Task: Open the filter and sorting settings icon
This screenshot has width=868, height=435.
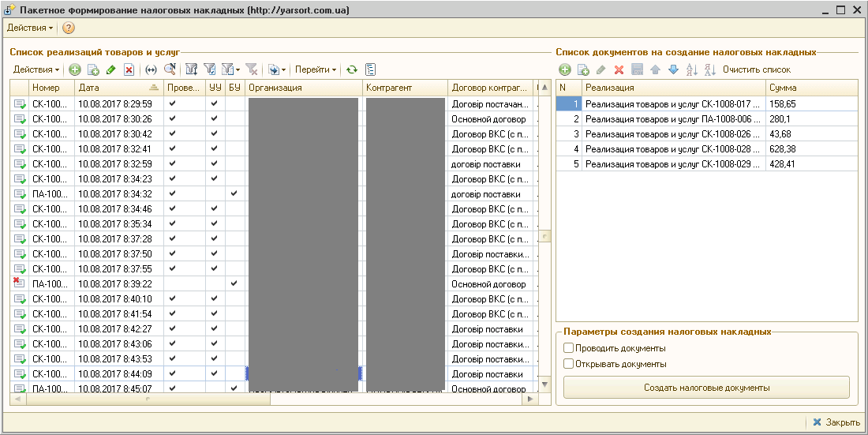Action: point(192,69)
